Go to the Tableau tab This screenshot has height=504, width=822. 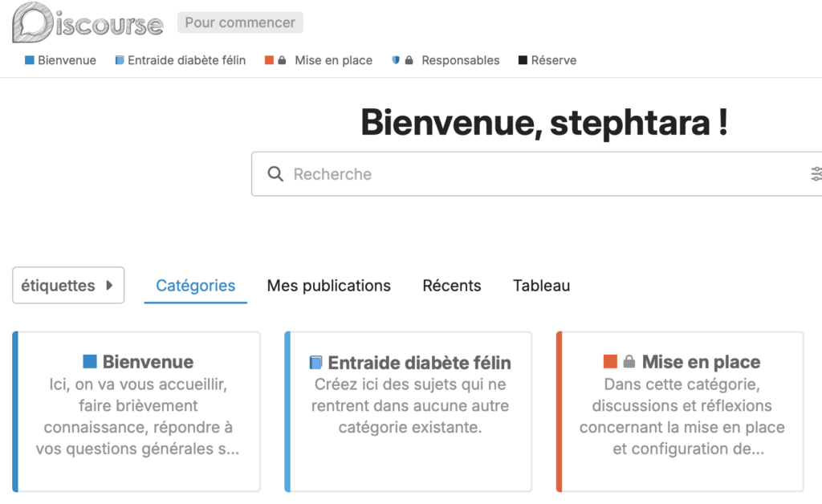(541, 286)
